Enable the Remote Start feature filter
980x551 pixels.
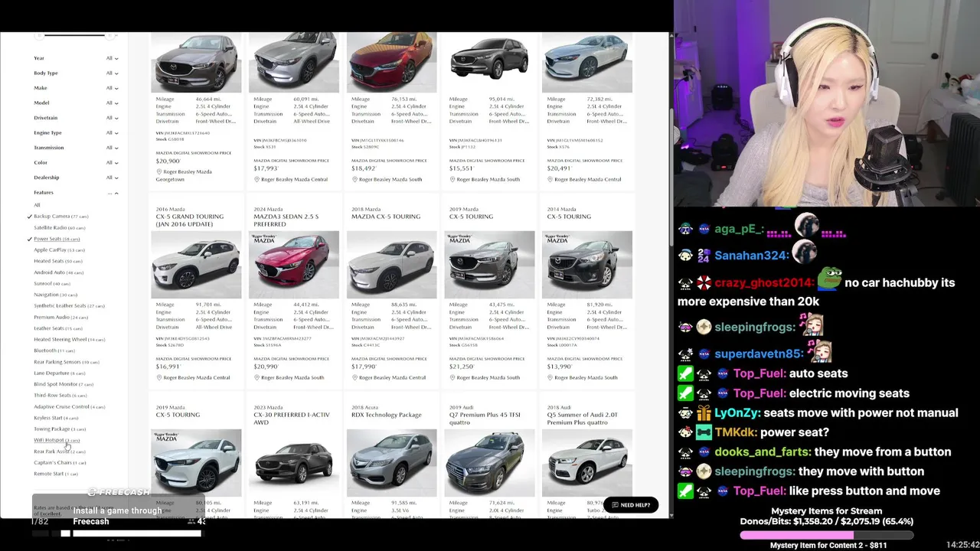coord(55,474)
